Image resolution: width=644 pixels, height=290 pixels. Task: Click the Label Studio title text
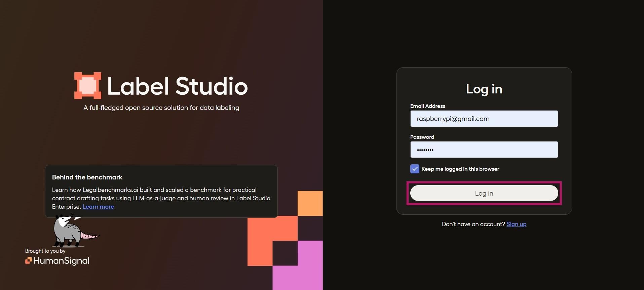click(177, 86)
